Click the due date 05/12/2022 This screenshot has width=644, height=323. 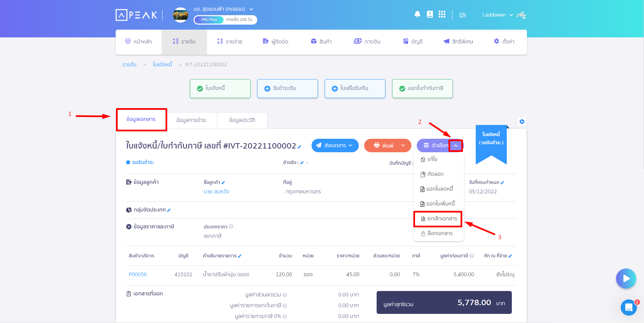click(x=483, y=192)
